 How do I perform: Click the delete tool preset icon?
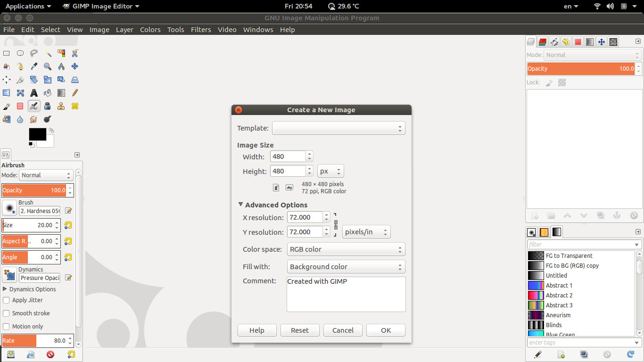click(x=50, y=354)
